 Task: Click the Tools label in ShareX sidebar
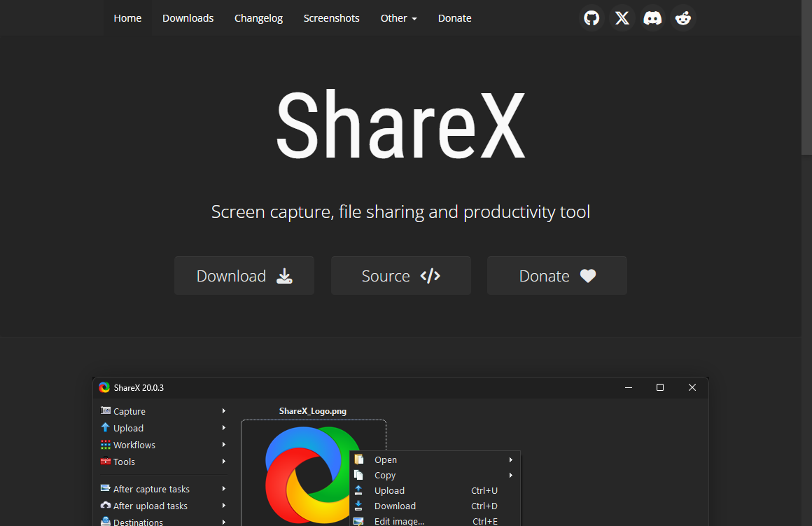pos(125,462)
